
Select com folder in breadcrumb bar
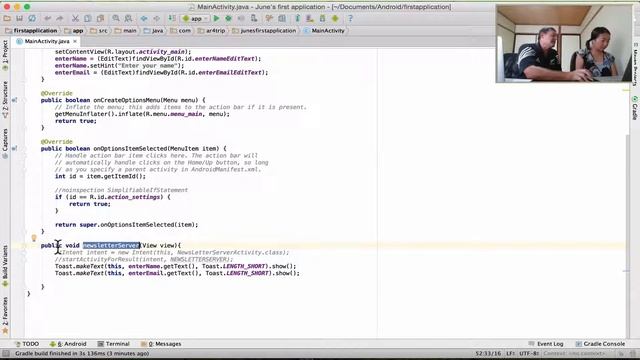click(x=180, y=31)
